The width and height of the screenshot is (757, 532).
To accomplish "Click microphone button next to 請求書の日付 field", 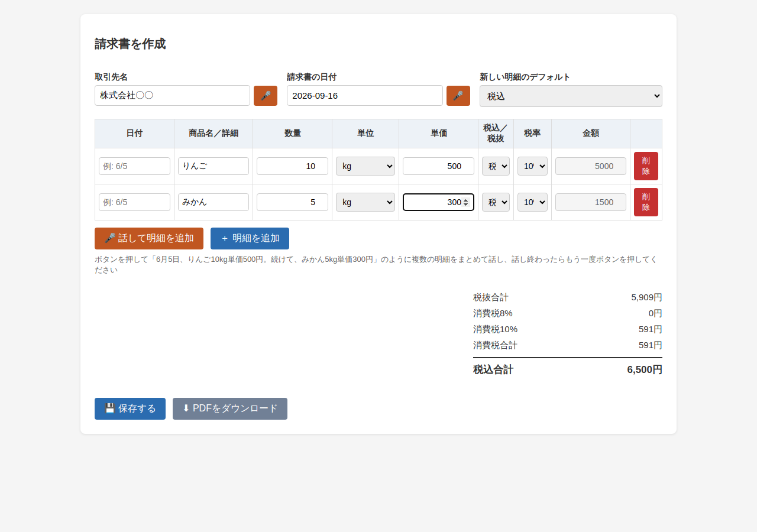I will [458, 96].
